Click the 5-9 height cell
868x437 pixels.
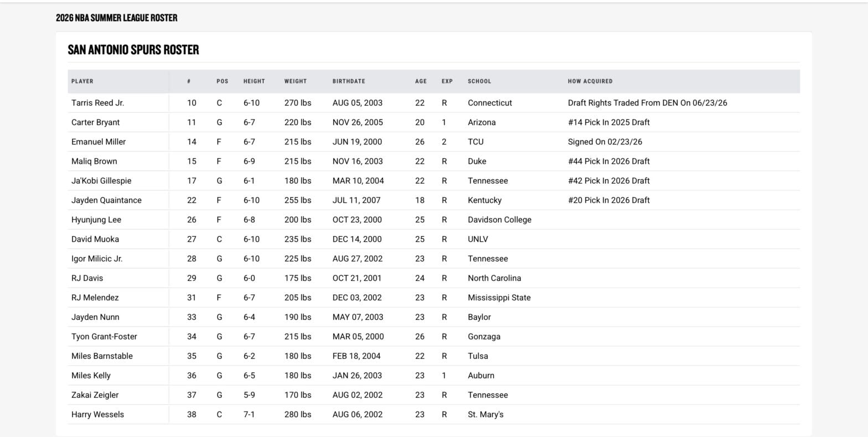coord(249,395)
